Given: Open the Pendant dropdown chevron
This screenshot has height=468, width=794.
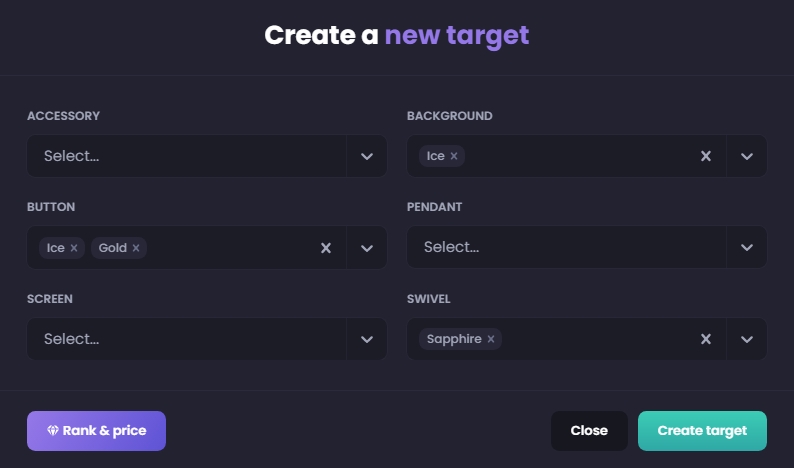Looking at the screenshot, I should (746, 248).
